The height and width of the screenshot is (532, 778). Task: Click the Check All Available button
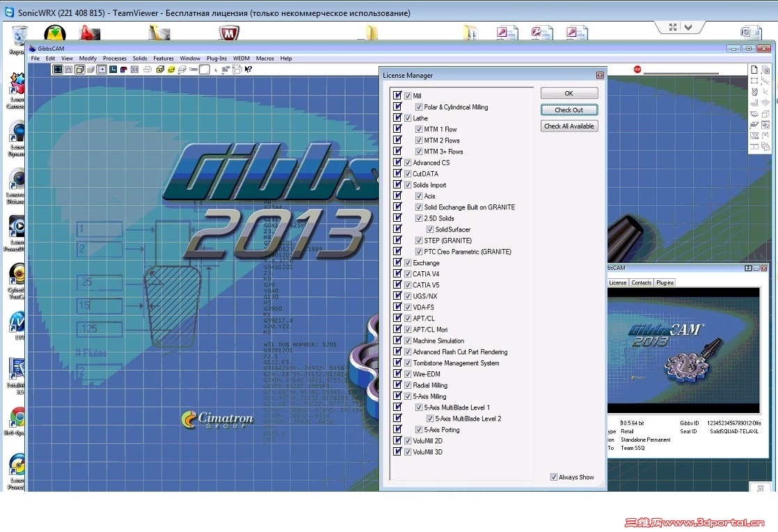[569, 127]
